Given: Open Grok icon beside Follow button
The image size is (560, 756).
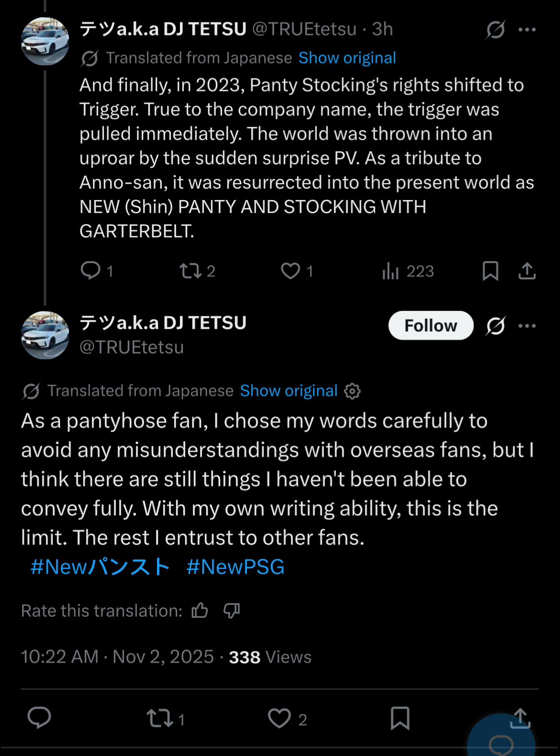Looking at the screenshot, I should coord(495,326).
